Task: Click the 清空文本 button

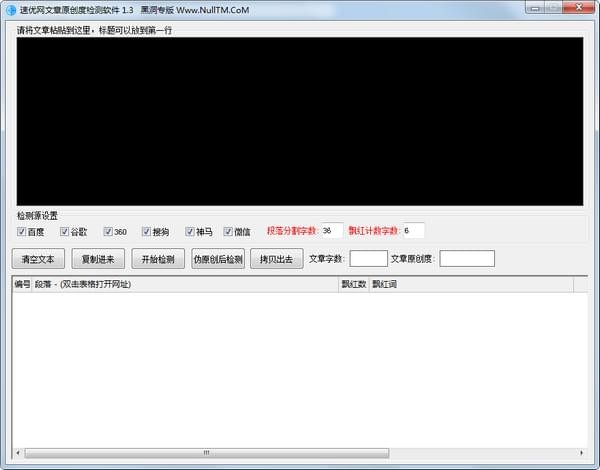Action: (38, 259)
